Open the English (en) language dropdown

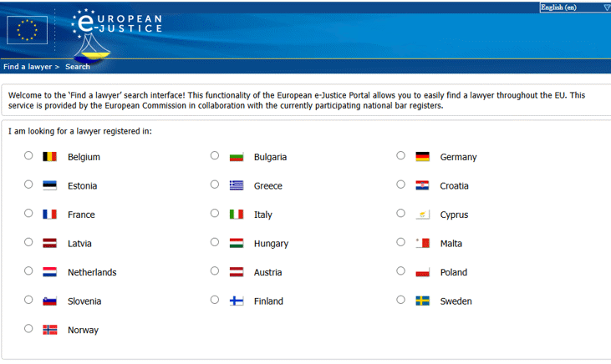click(x=575, y=8)
